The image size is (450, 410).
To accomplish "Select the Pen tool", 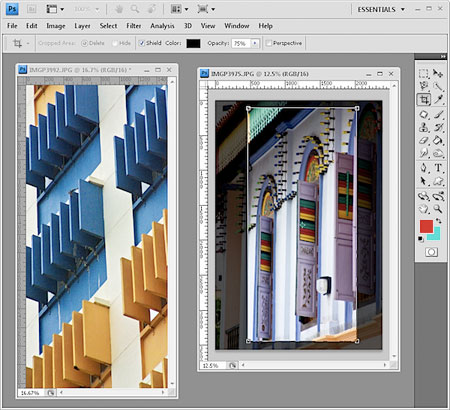I will pyautogui.click(x=424, y=168).
